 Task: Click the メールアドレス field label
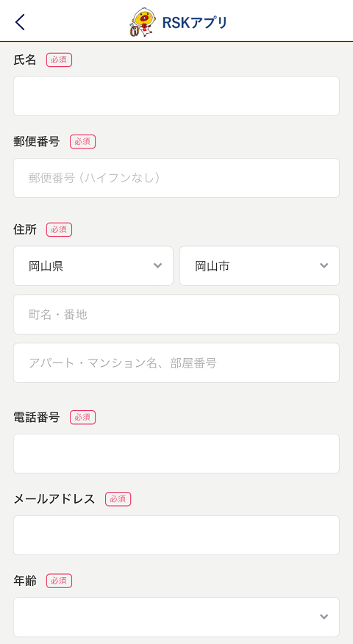[54, 499]
